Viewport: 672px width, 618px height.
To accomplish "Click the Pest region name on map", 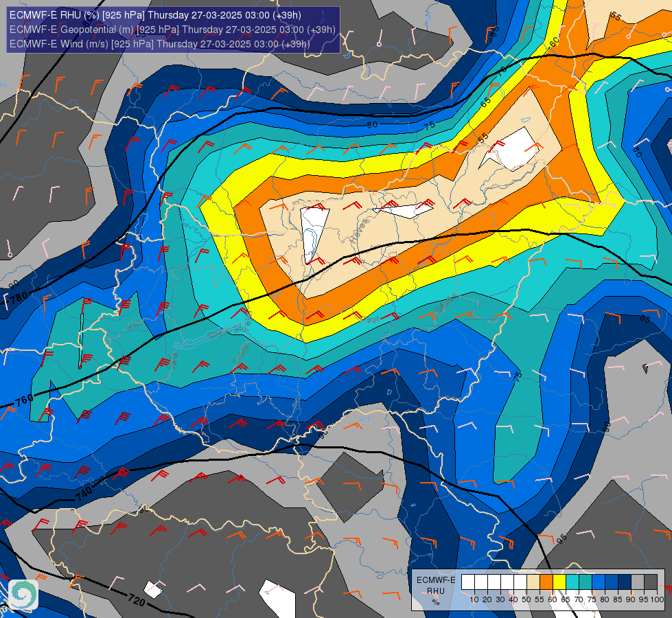I will 370,319.
